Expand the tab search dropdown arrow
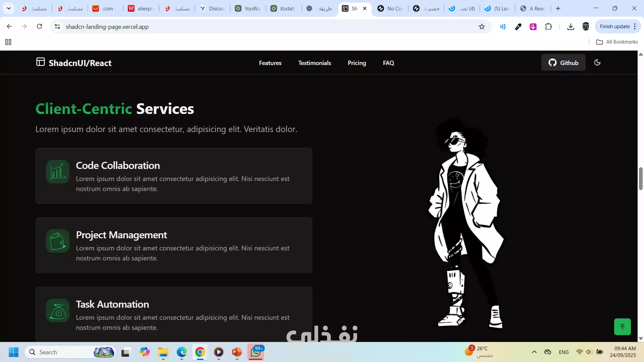This screenshot has height=362, width=644. pyautogui.click(x=9, y=8)
